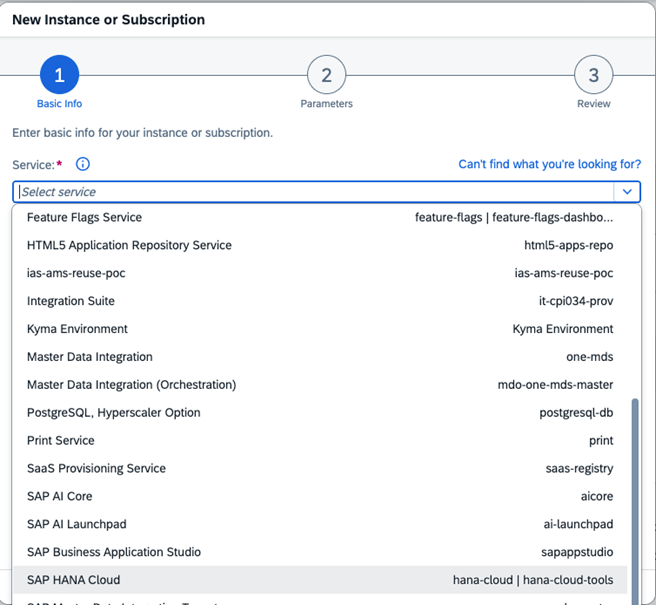The image size is (656, 605).
Task: Open Can't find what you're looking for link
Action: tap(549, 164)
